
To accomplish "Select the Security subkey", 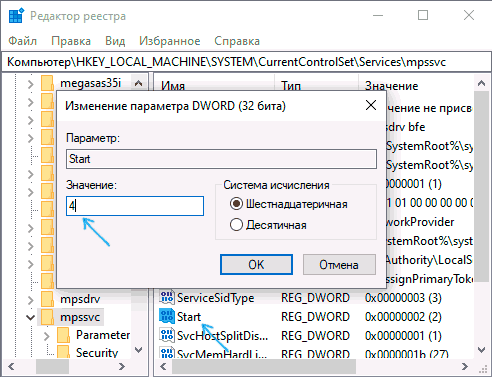I will 97,352.
